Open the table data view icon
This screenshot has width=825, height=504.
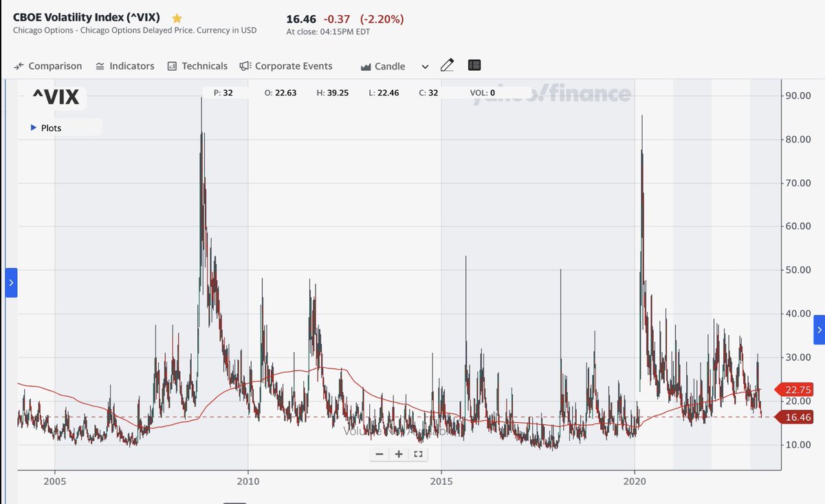(x=474, y=65)
